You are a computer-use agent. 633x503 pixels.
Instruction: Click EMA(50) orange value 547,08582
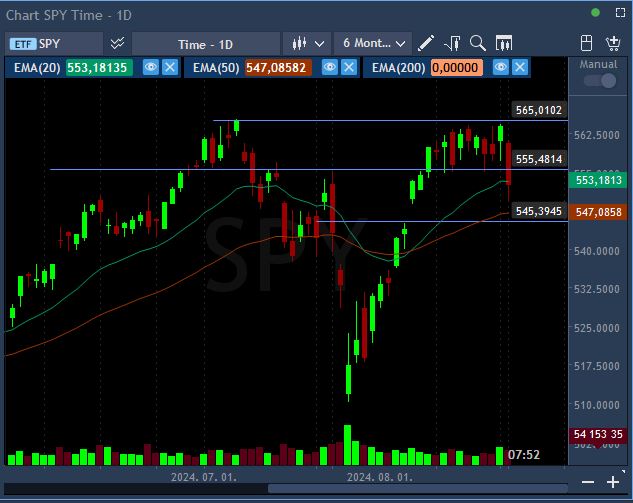click(278, 67)
